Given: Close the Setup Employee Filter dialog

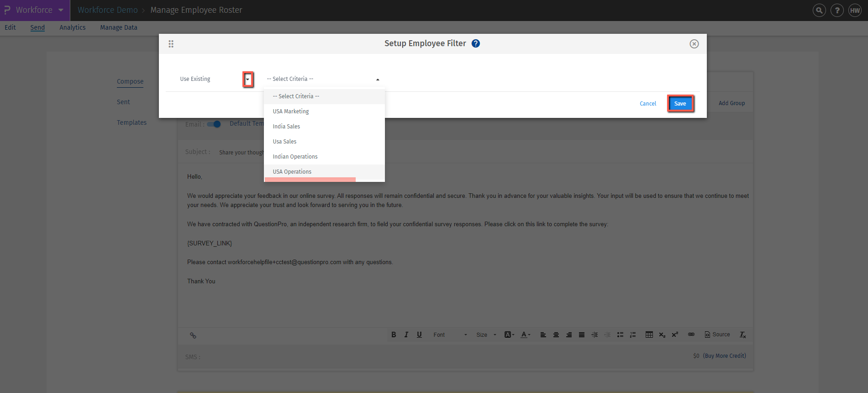Looking at the screenshot, I should coord(694,44).
